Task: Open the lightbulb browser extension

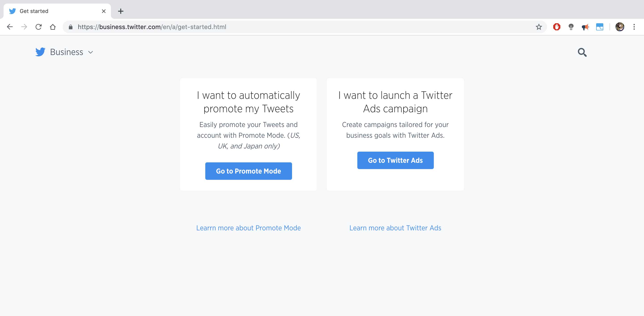Action: [571, 27]
